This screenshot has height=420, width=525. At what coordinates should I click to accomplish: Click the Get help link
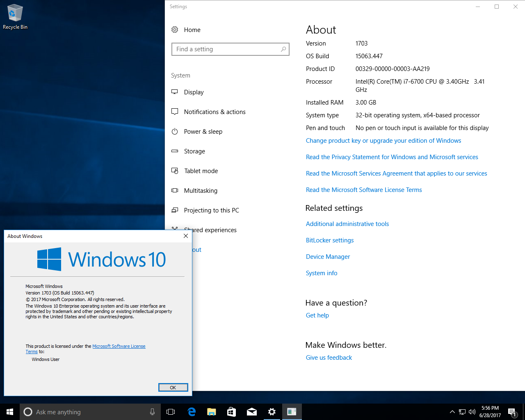pyautogui.click(x=317, y=315)
